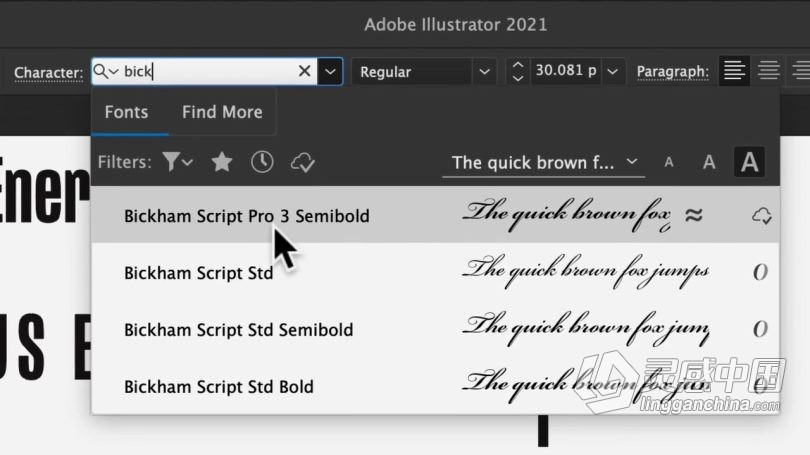Click preview text of Bickham Script Std Semibold
Viewport: 810px width, 455px height.
585,328
